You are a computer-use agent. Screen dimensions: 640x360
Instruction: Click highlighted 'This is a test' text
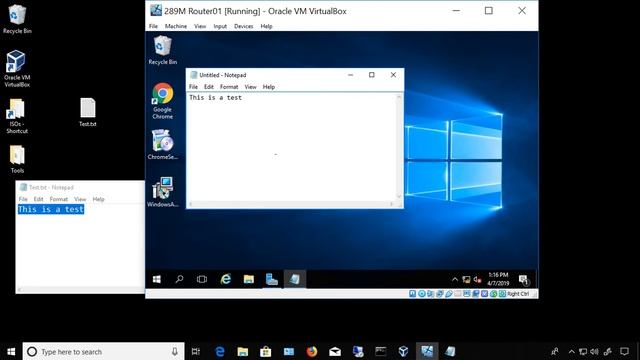point(51,209)
